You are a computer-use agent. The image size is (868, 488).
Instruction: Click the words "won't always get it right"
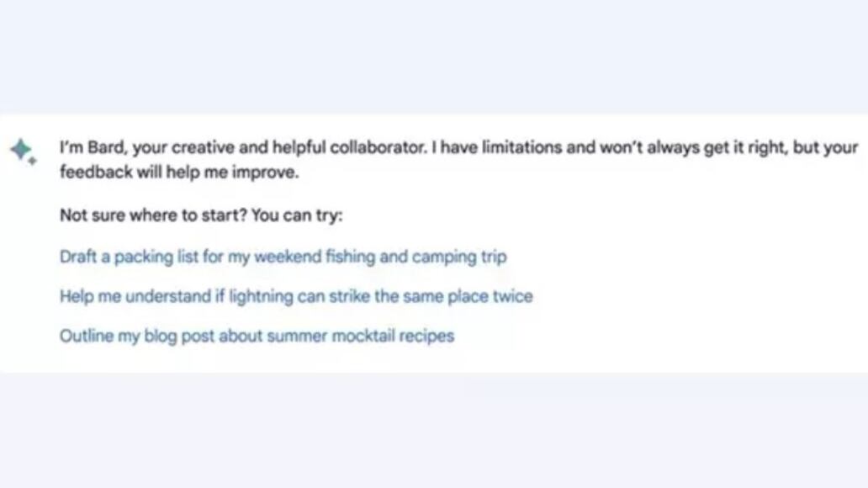[680, 148]
